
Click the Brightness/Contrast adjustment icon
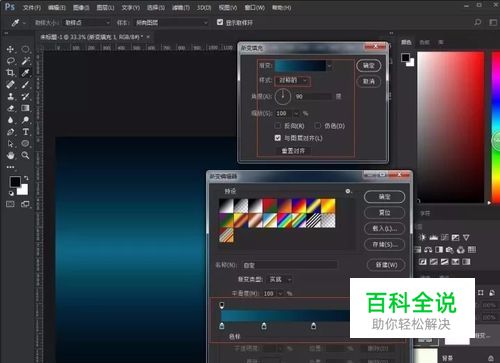422,237
